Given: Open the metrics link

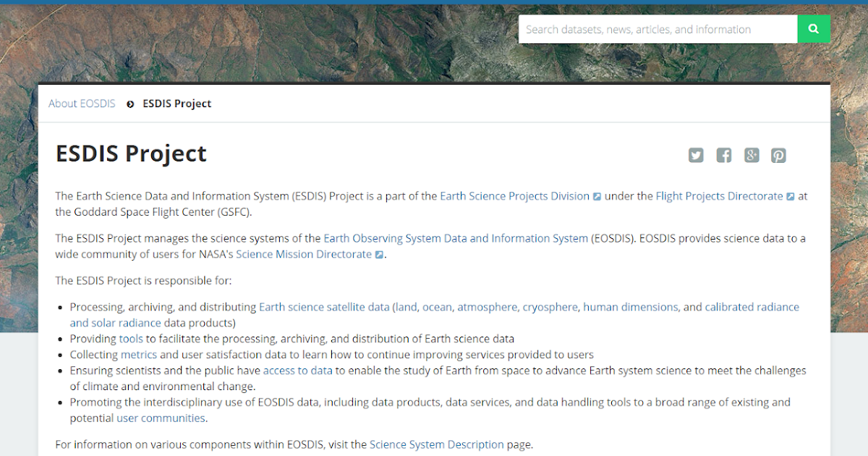Looking at the screenshot, I should pos(139,354).
